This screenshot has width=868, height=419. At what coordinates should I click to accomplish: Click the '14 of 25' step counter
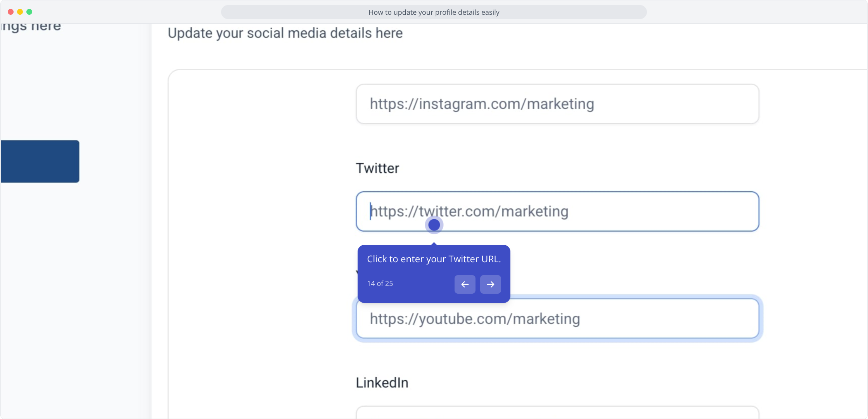380,284
